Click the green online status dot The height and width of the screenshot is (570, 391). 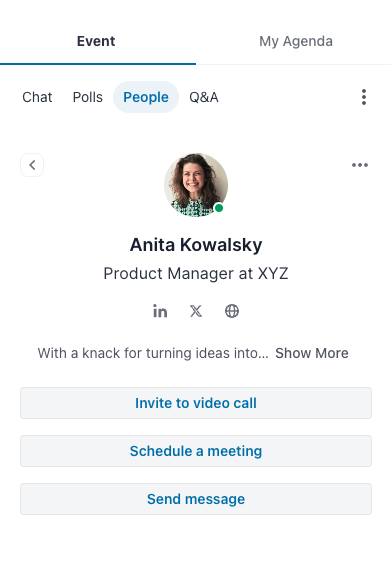(219, 208)
